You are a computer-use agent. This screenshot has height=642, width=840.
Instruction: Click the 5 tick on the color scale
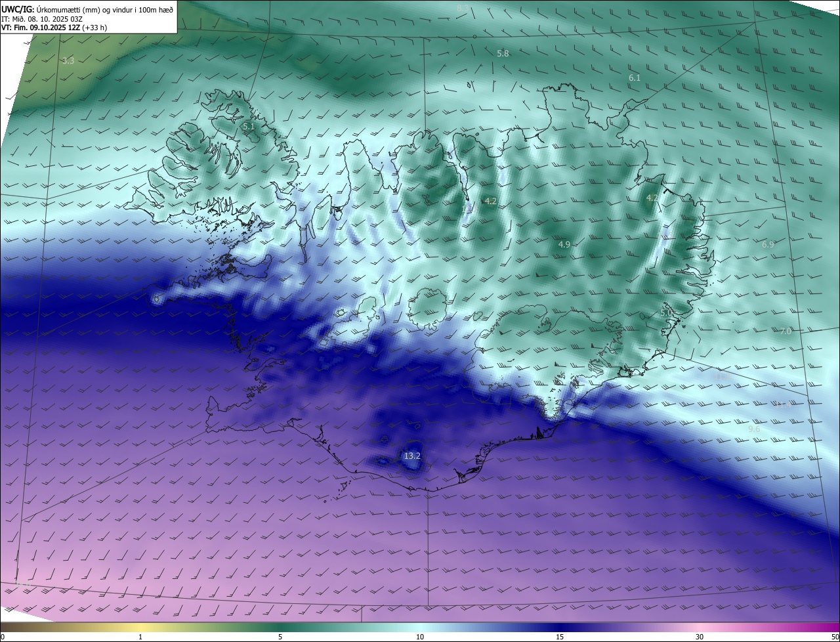[x=280, y=637]
